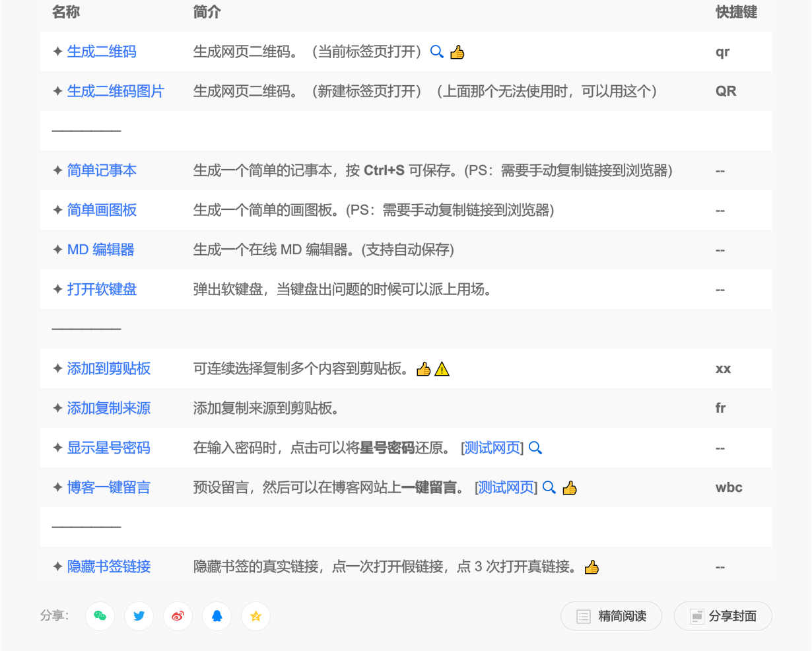The width and height of the screenshot is (812, 651).
Task: Click the WeChat share icon
Action: (100, 617)
